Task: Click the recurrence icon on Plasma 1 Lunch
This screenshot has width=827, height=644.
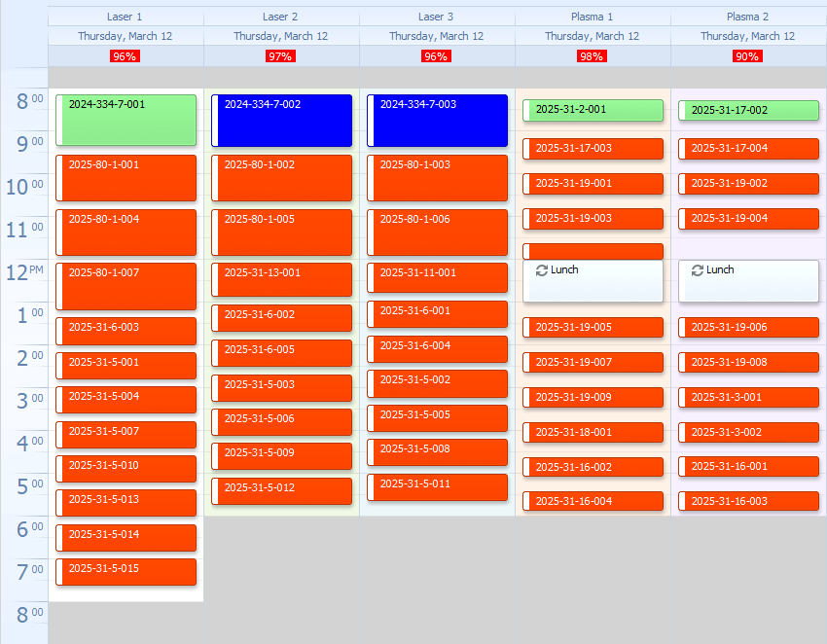Action: pyautogui.click(x=542, y=270)
